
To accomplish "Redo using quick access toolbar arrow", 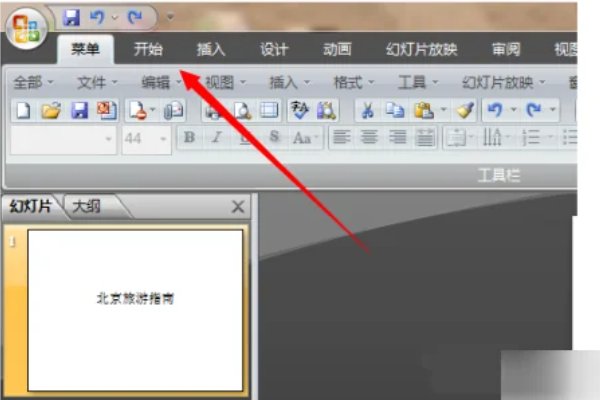I will coord(134,17).
